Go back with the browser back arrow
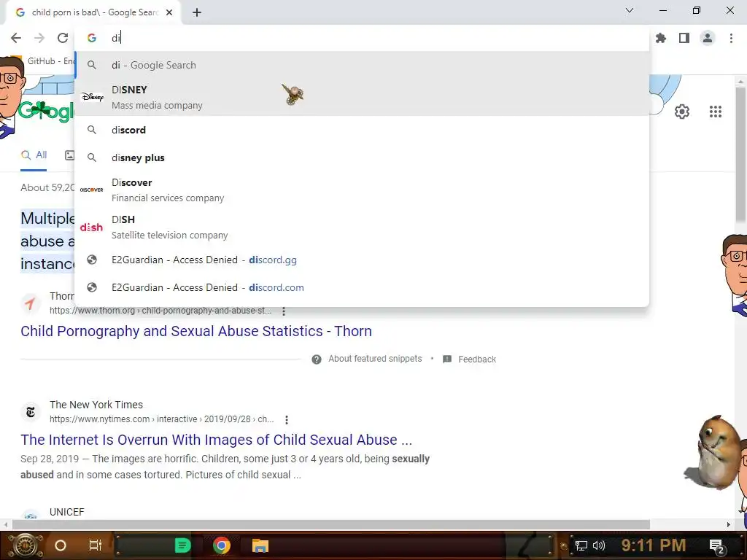This screenshot has width=747, height=560. point(16,38)
